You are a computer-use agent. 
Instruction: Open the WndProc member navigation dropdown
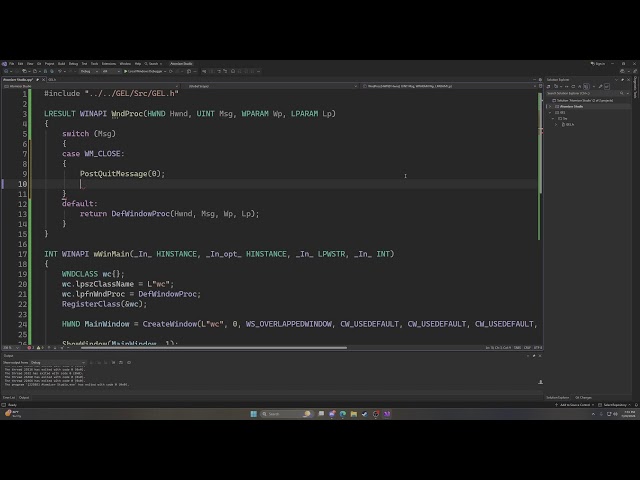(x=449, y=87)
